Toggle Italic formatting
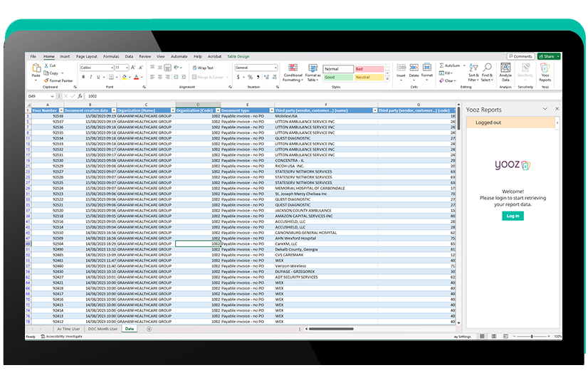This screenshot has width=588, height=385. tap(90, 77)
